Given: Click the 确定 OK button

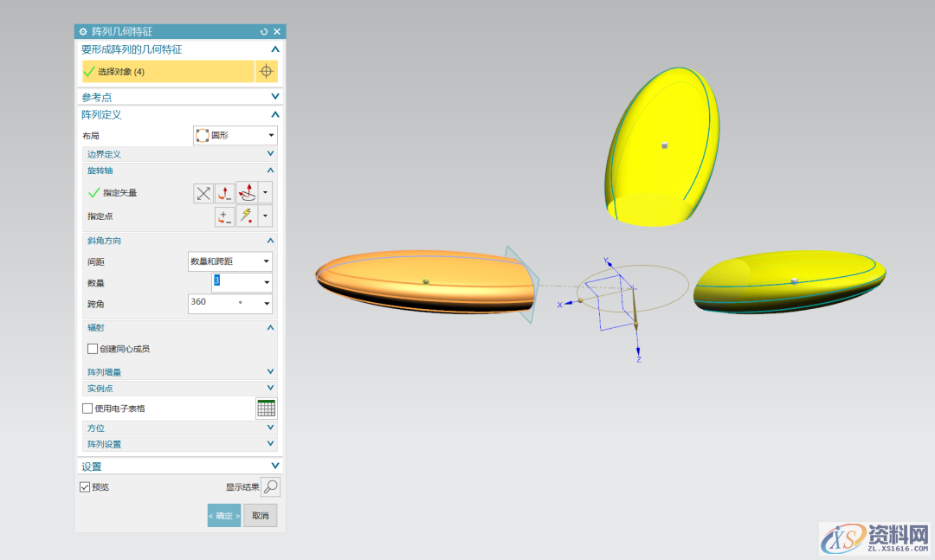Looking at the screenshot, I should point(223,516).
